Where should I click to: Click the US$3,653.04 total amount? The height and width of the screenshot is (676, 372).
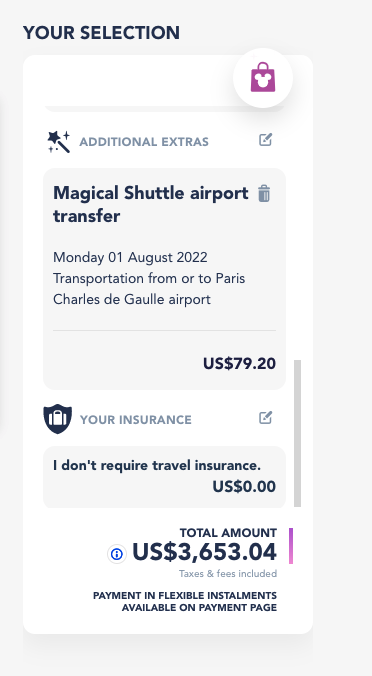(x=204, y=553)
